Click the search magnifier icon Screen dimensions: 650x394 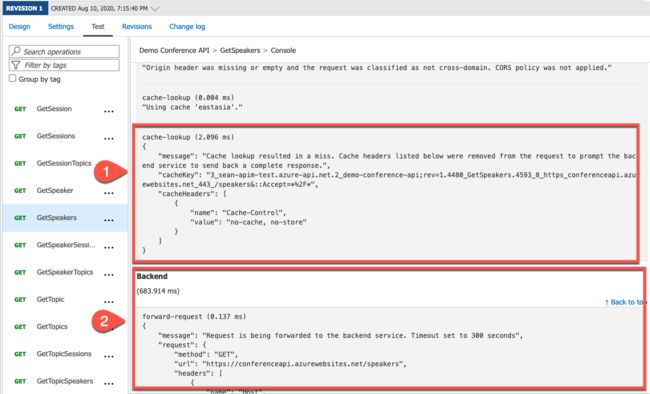16,51
